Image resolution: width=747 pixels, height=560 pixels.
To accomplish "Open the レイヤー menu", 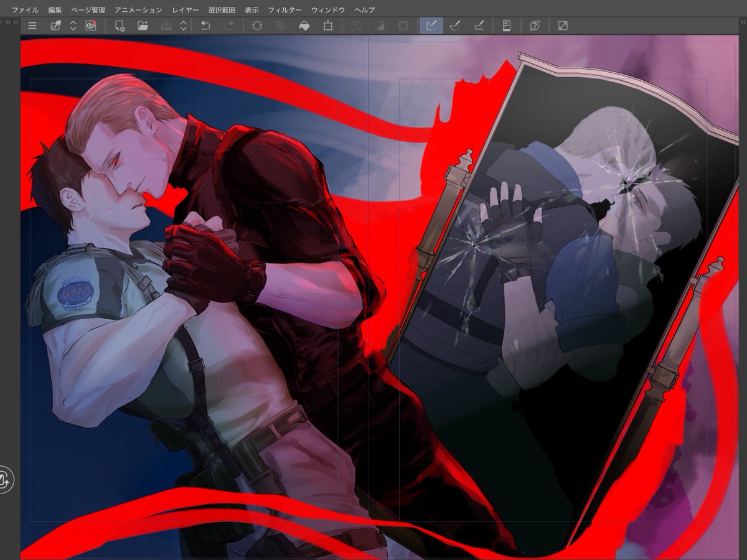I will coord(185,10).
